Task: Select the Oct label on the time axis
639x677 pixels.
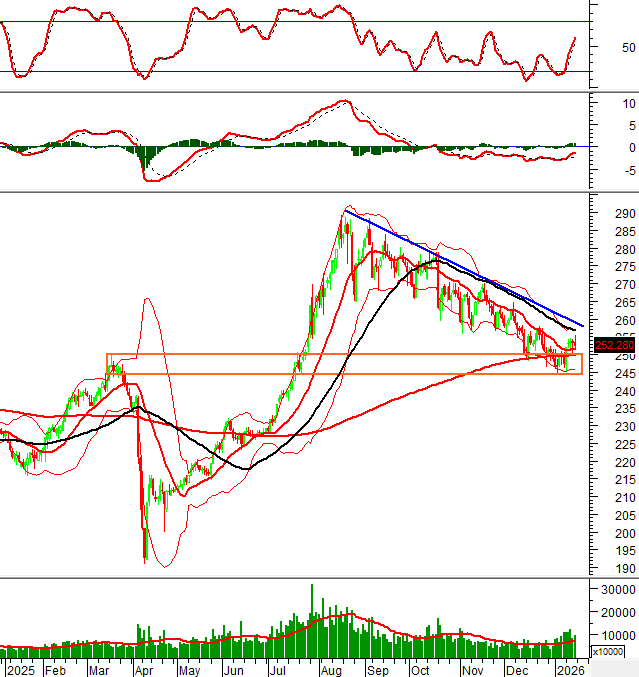Action: click(420, 671)
